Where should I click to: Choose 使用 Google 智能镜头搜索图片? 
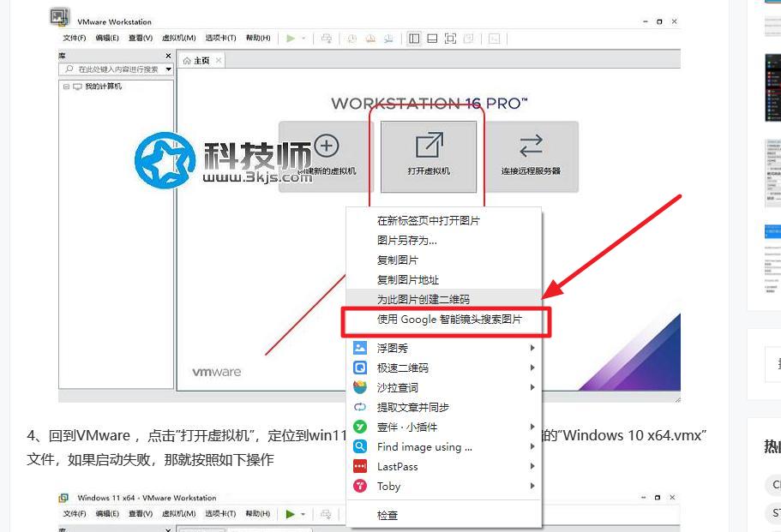[444, 319]
